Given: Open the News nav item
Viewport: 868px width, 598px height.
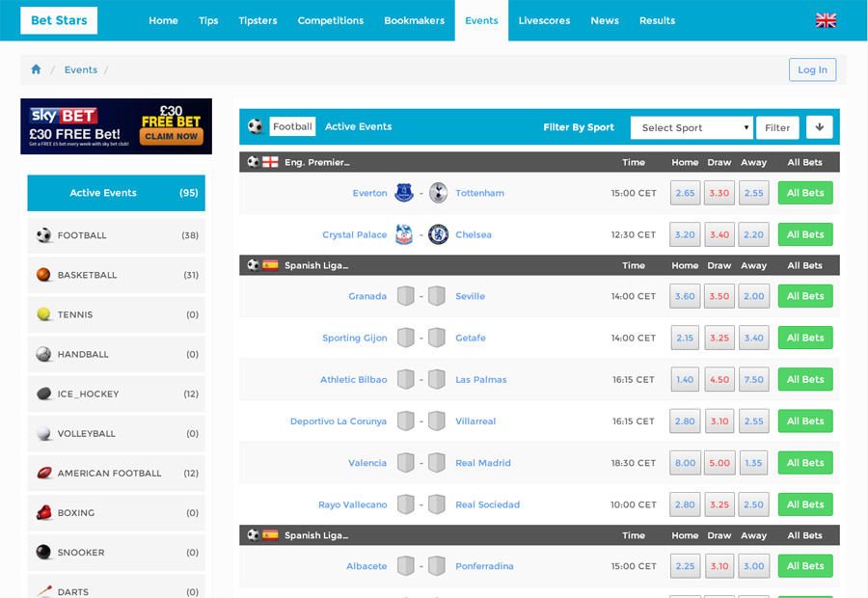Looking at the screenshot, I should point(605,20).
